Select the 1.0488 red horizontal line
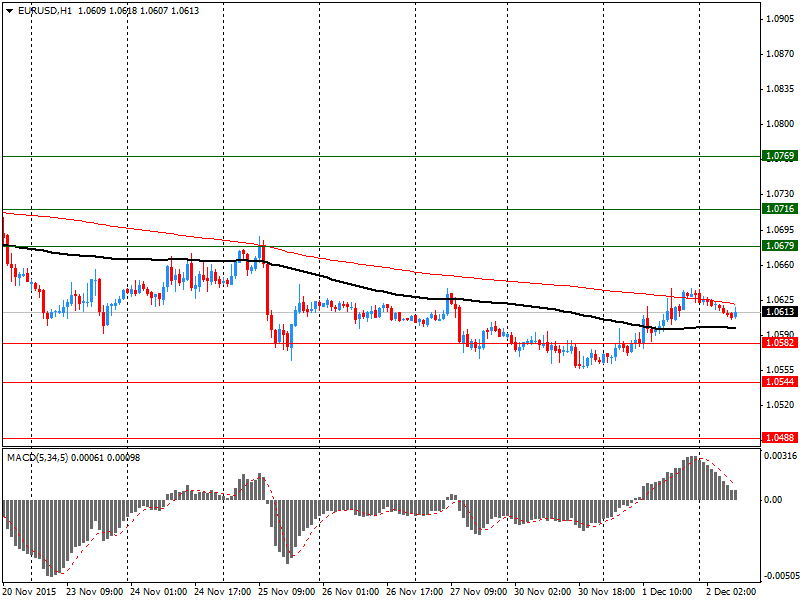This screenshot has width=800, height=600. coord(382,438)
